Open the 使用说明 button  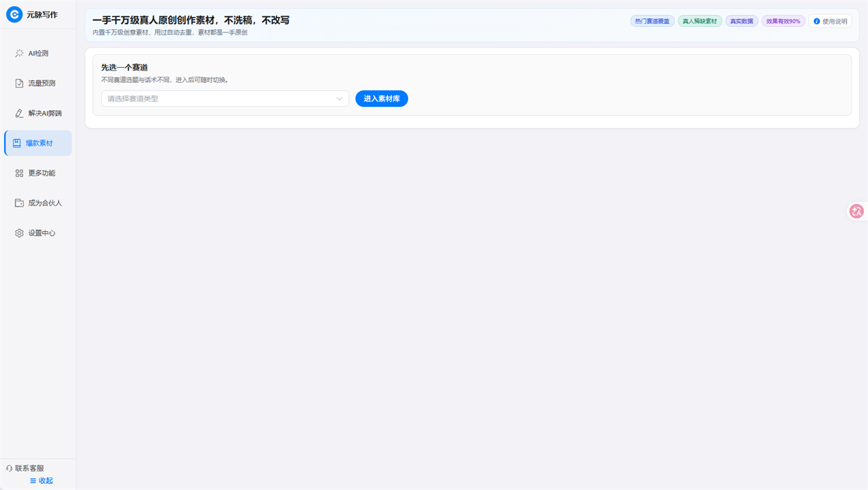830,21
